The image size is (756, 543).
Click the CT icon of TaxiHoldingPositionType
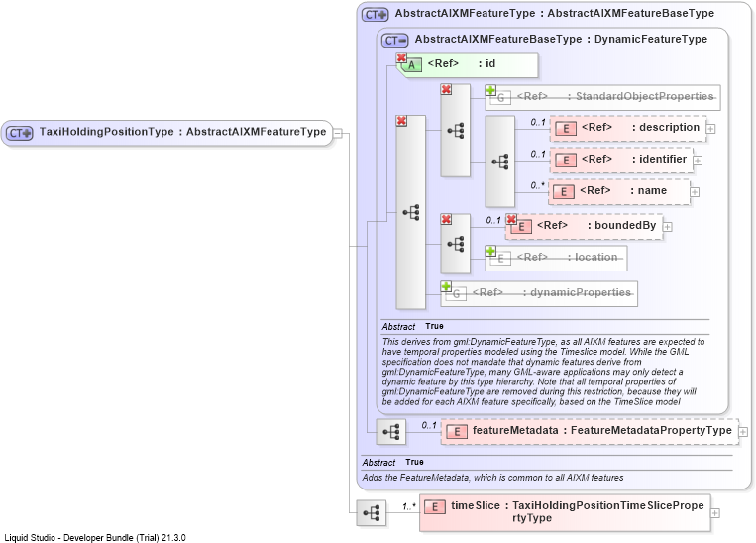(x=20, y=133)
